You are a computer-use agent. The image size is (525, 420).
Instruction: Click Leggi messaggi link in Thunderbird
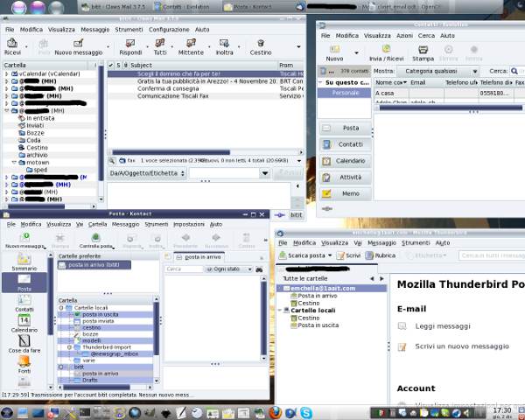(x=443, y=325)
